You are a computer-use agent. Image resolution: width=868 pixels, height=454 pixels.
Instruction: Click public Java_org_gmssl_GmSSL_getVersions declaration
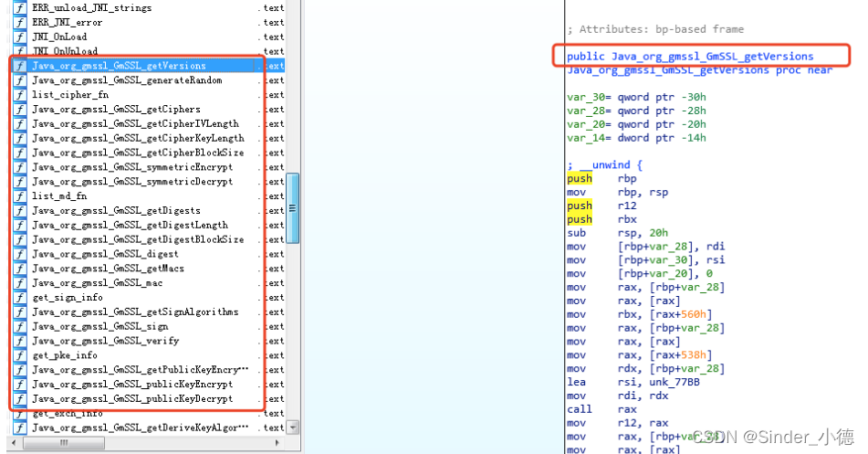[690, 56]
